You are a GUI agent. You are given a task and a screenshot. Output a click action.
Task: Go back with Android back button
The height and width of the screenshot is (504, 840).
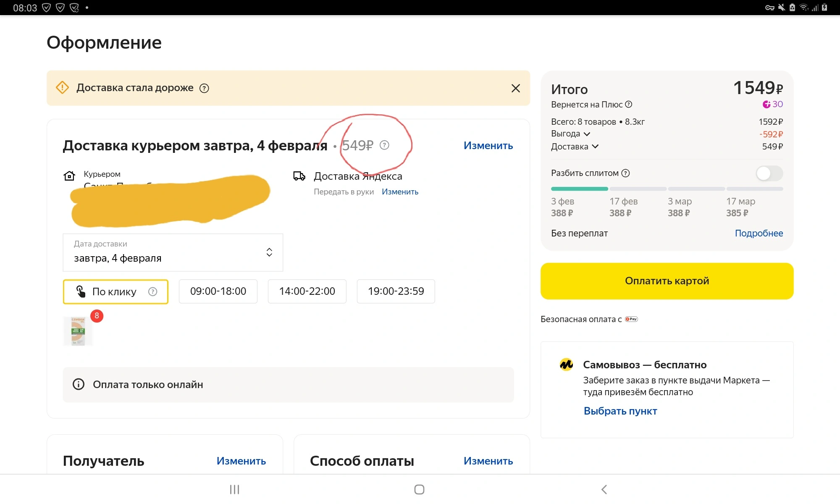tap(604, 489)
